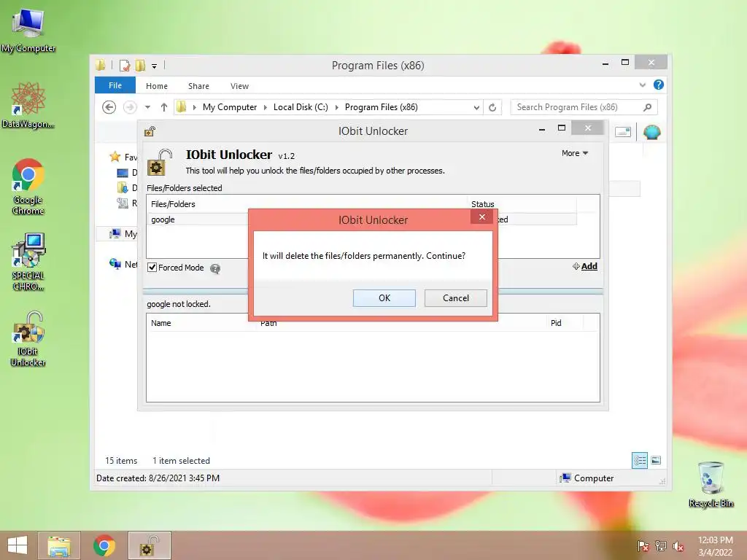Cancel the permanent delete prompt

pyautogui.click(x=455, y=298)
